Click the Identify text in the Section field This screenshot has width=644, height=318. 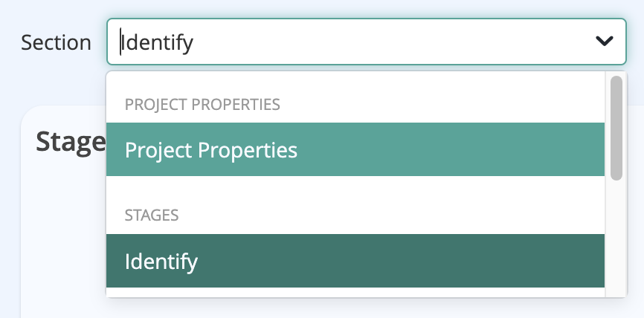click(158, 42)
